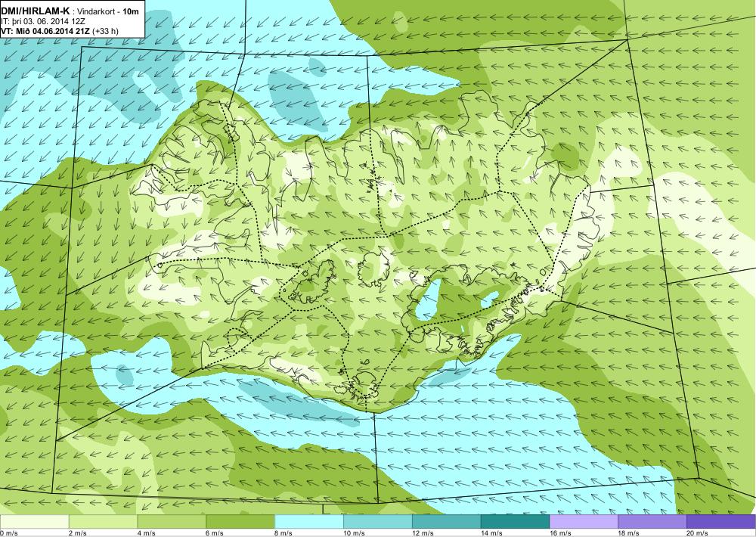Click the 'DMI/HIRLAM-K' model title text

(36, 11)
